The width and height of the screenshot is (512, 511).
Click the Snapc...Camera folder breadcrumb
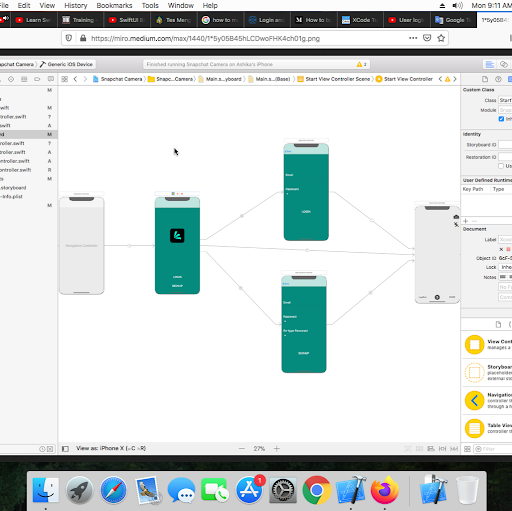pyautogui.click(x=171, y=79)
